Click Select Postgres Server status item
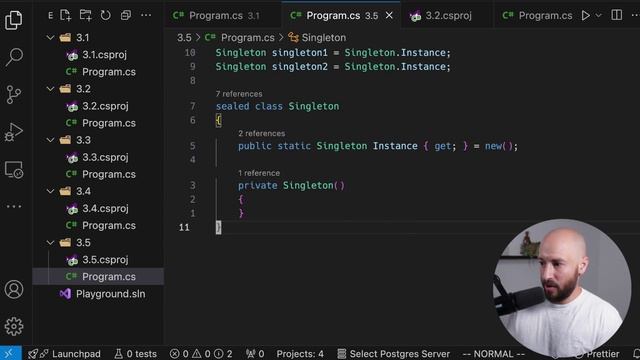Image resolution: width=640 pixels, height=360 pixels. pos(393,353)
